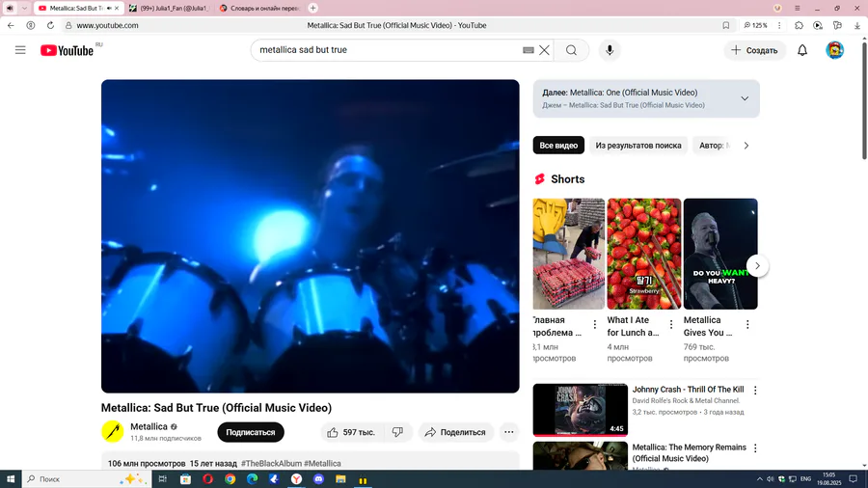Select the Все видео filter chip
Viewport: 868px width, 488px height.
(558, 146)
